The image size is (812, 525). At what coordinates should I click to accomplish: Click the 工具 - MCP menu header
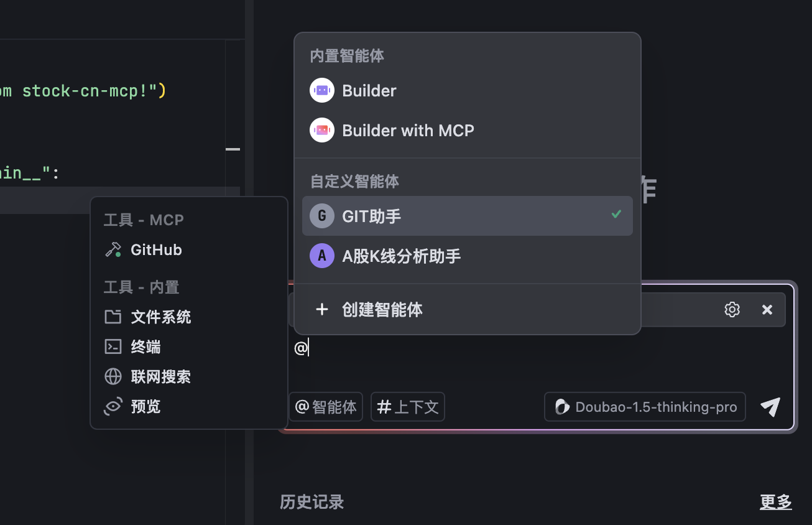click(143, 220)
